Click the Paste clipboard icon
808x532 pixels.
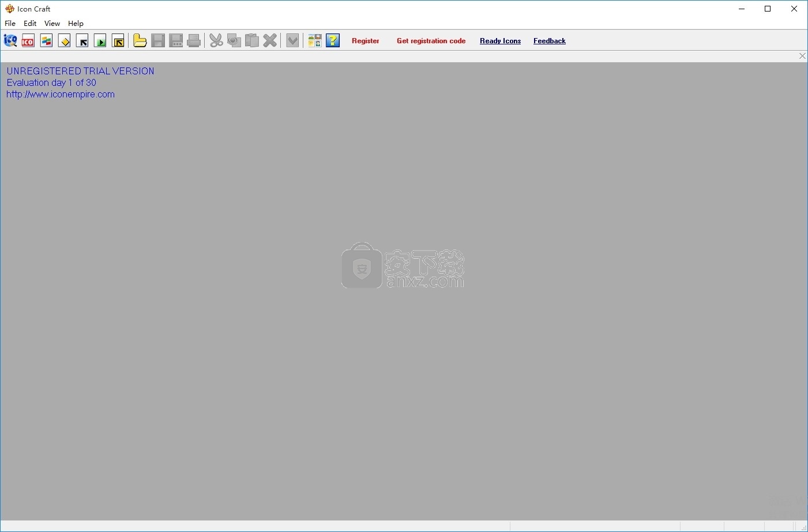[252, 40]
